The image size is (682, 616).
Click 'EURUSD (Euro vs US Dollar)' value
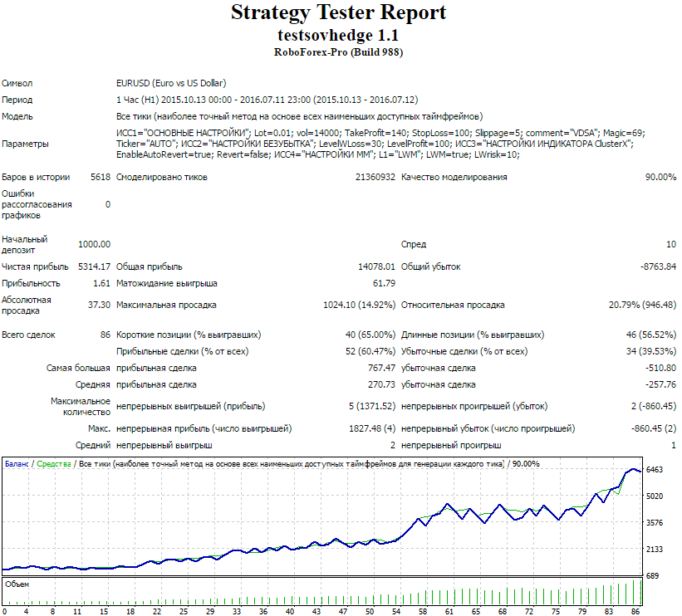pos(171,83)
